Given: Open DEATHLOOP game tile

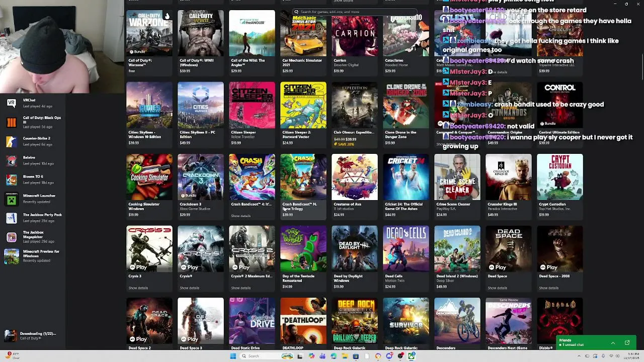Looking at the screenshot, I should [303, 324].
